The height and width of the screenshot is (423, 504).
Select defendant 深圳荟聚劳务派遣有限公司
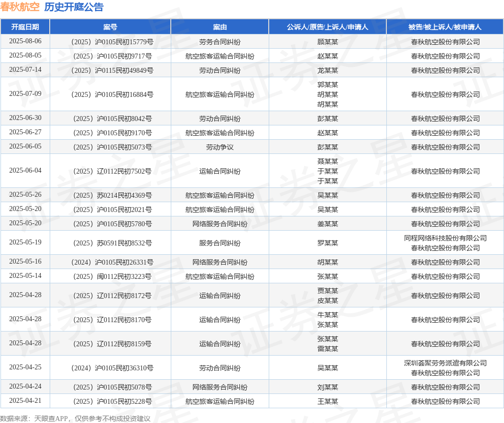445,363
